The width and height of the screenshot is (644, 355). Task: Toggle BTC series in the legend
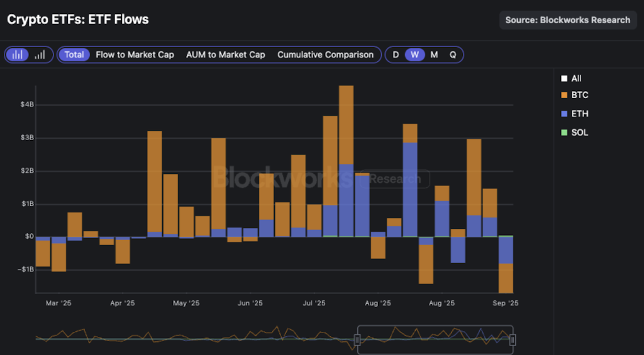pyautogui.click(x=579, y=95)
